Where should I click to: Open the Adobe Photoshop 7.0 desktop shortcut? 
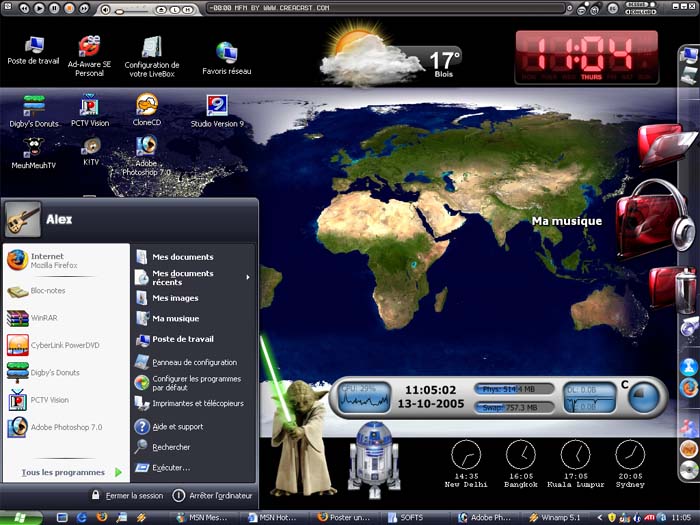146,156
